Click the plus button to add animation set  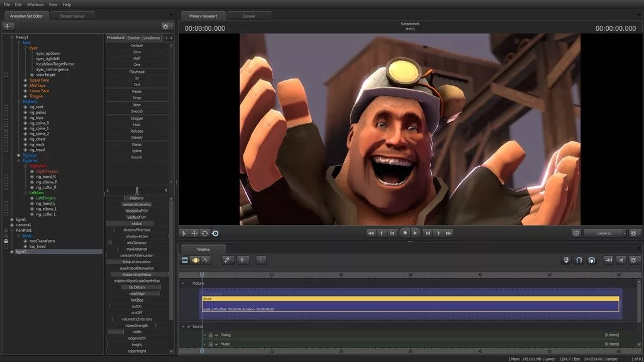(8, 26)
